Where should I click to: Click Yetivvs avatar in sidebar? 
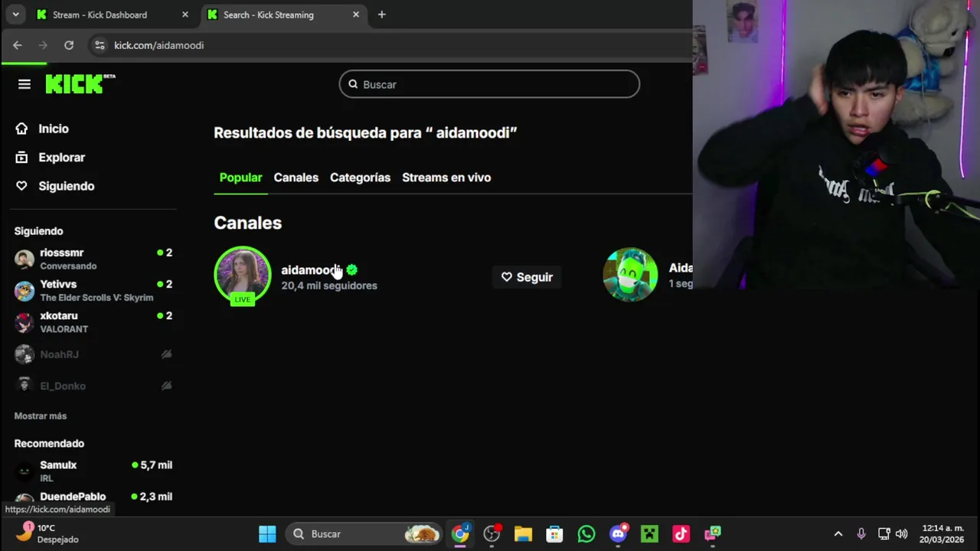pyautogui.click(x=24, y=290)
